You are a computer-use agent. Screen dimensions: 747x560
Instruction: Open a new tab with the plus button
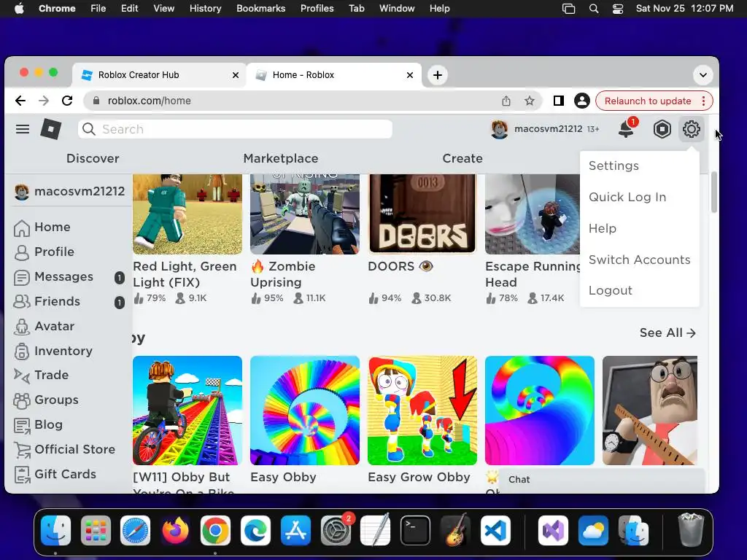click(438, 75)
